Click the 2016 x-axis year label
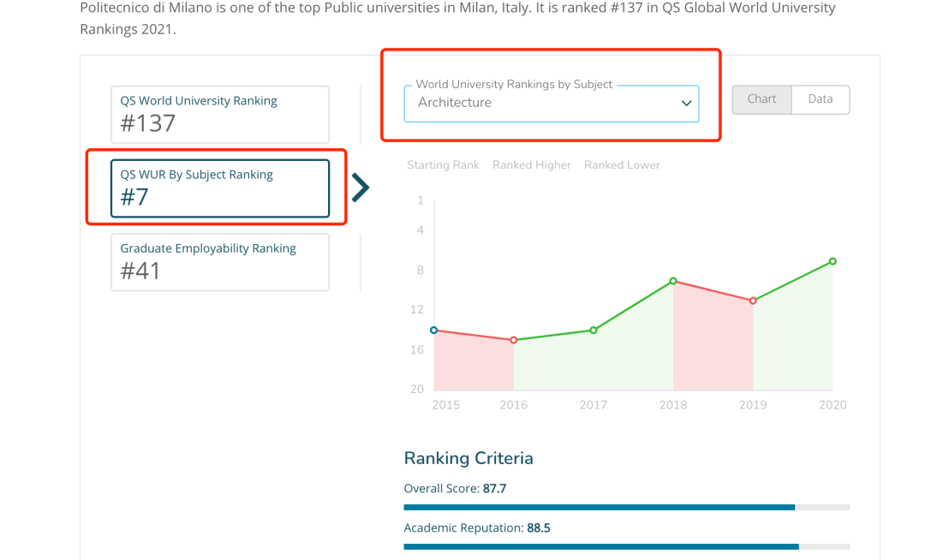 pyautogui.click(x=514, y=405)
